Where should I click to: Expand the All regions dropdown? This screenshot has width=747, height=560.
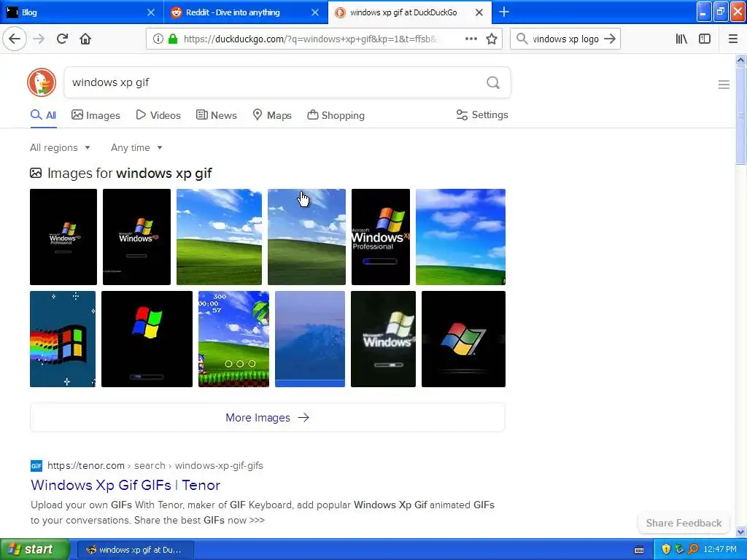pyautogui.click(x=60, y=147)
